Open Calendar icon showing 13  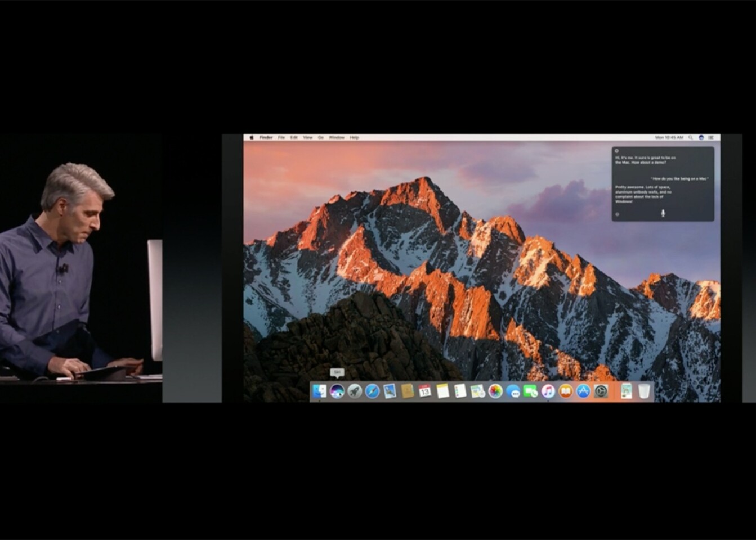(x=425, y=391)
